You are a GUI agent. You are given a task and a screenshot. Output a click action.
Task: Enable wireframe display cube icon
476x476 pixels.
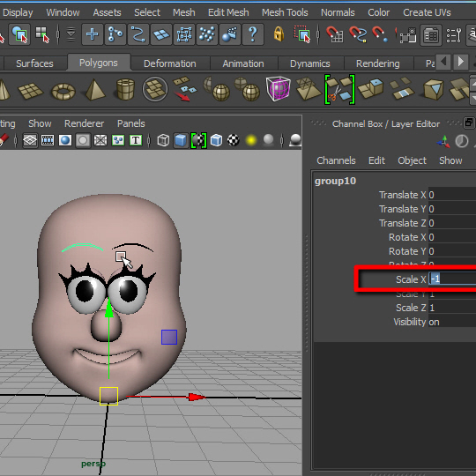coord(163,140)
